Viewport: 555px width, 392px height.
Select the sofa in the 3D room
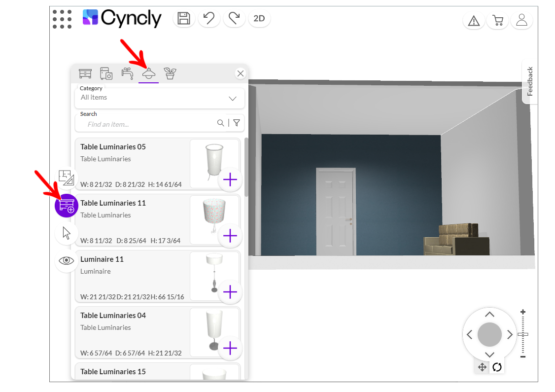pyautogui.click(x=456, y=239)
